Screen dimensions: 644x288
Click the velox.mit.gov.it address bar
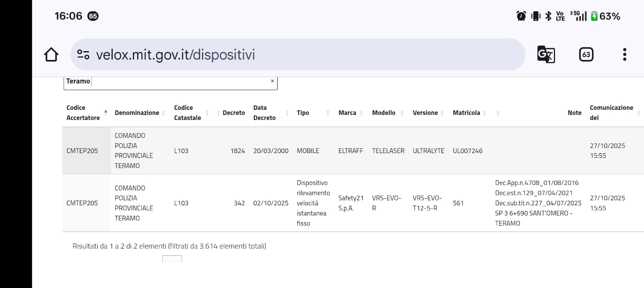(x=298, y=54)
